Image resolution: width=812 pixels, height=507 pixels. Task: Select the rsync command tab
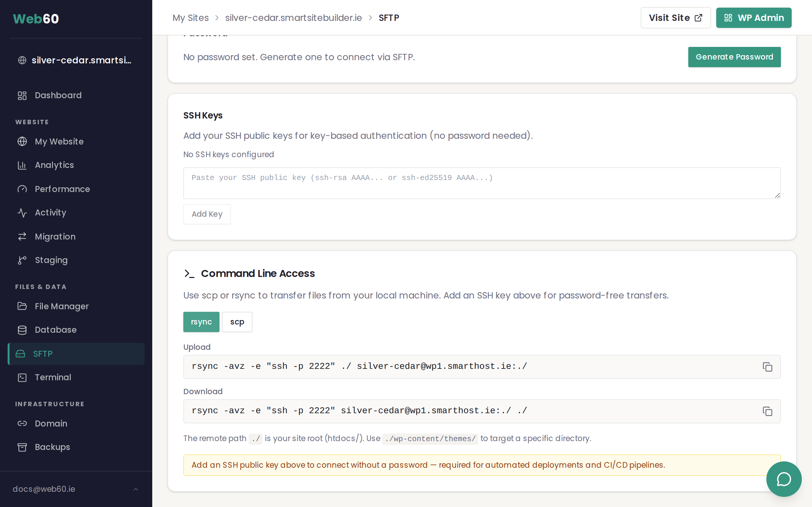[x=201, y=322]
